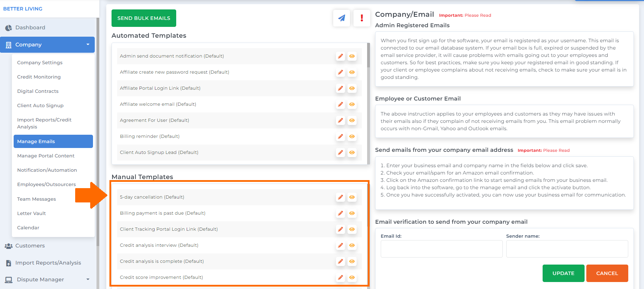644x289 pixels.
Task: Preview the Billing payment is past due template
Action: pos(352,213)
